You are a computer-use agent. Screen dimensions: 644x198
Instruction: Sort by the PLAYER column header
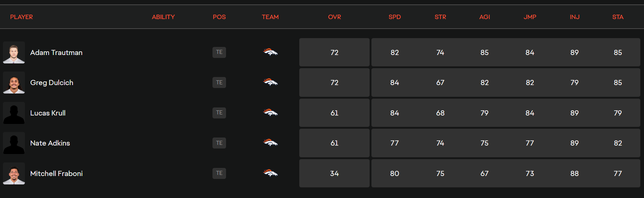pos(22,17)
